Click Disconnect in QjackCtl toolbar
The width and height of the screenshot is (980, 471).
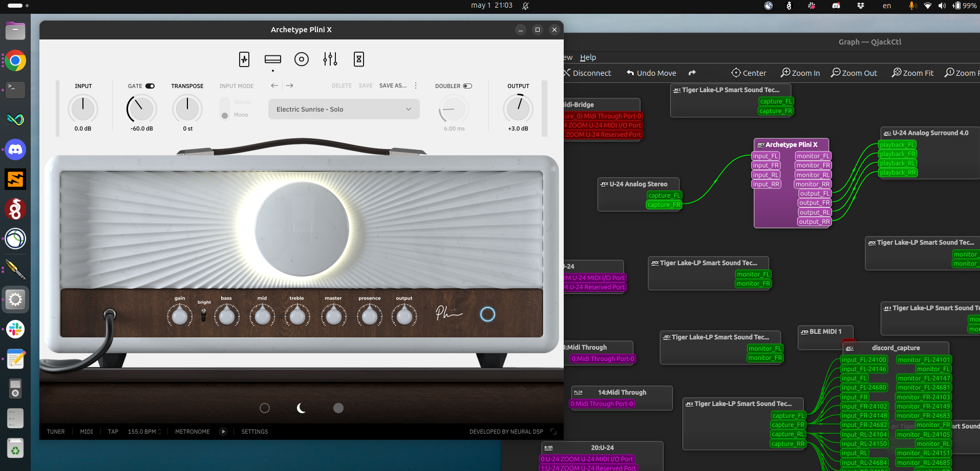click(588, 73)
